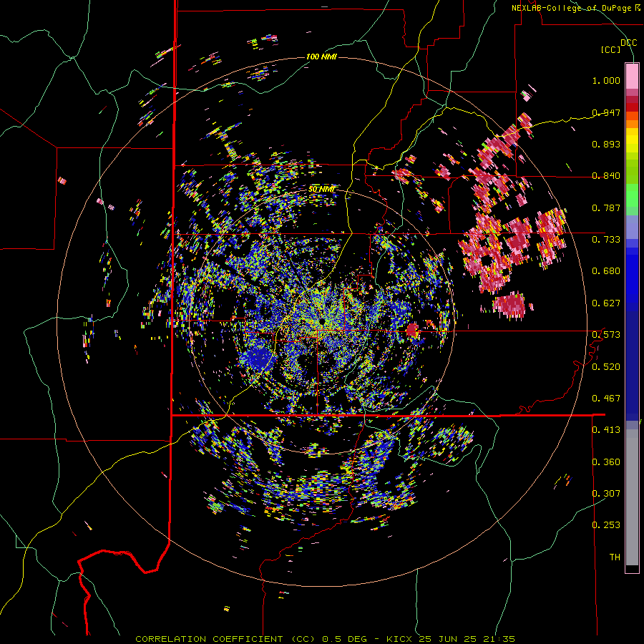Viewport: 644px width, 644px height.
Task: Click the 0.893 scale value
Action: click(606, 144)
